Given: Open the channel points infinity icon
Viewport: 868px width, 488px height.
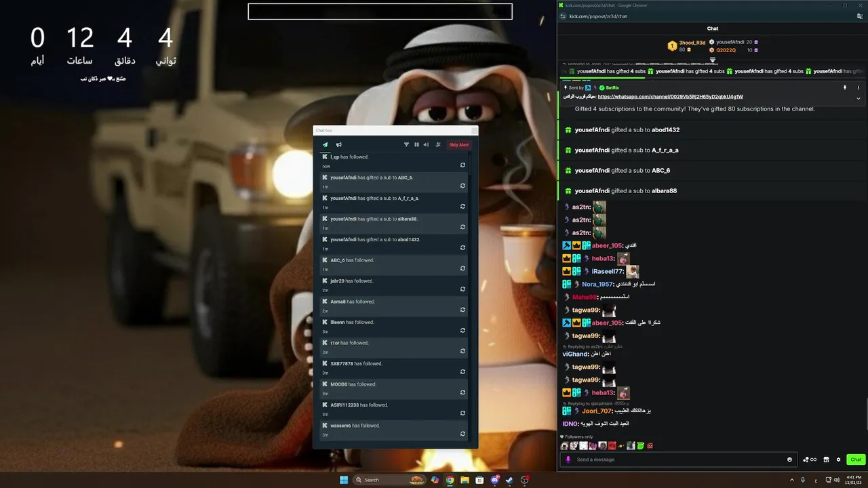Looking at the screenshot, I should (x=808, y=460).
